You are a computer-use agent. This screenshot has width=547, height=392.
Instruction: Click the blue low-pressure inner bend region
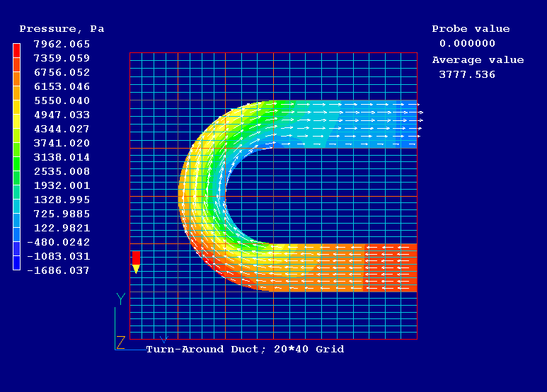(x=249, y=152)
